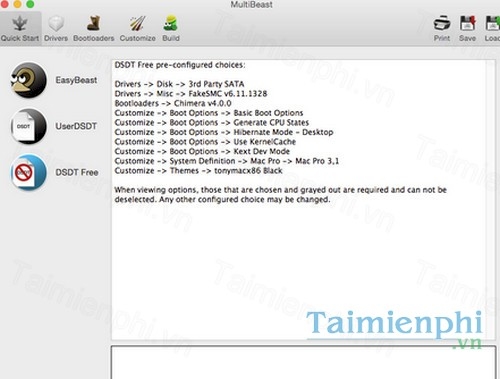Click the "Mac Pro 3,1" system definition line
This screenshot has width=500, height=379.
pyautogui.click(x=227, y=161)
